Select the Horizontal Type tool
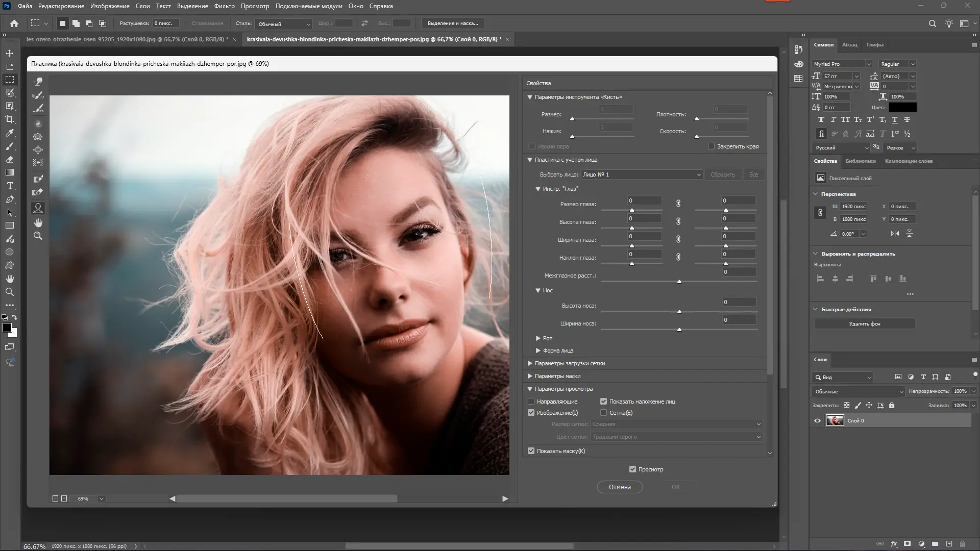980x551 pixels. [9, 186]
